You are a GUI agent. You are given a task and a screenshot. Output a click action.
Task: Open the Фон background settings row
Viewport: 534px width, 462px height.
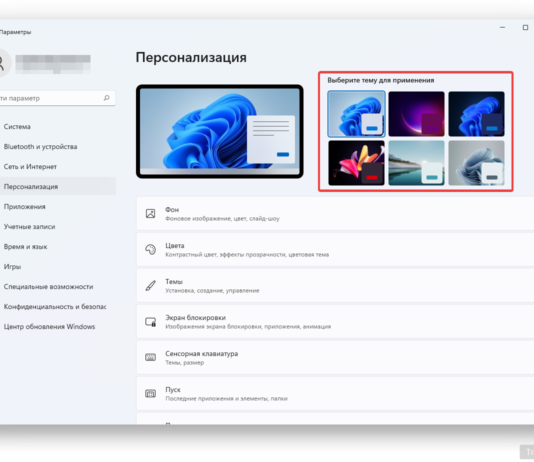point(335,214)
